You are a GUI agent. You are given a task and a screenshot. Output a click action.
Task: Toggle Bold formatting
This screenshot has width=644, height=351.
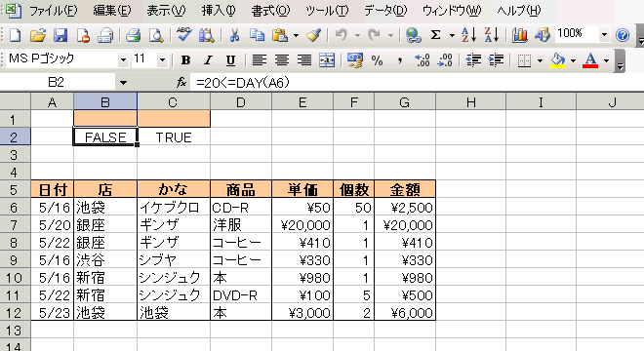coord(185,60)
